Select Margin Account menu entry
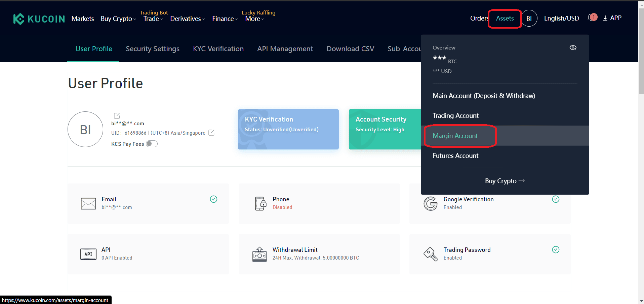Viewport: 644px width, 304px height. (505, 136)
